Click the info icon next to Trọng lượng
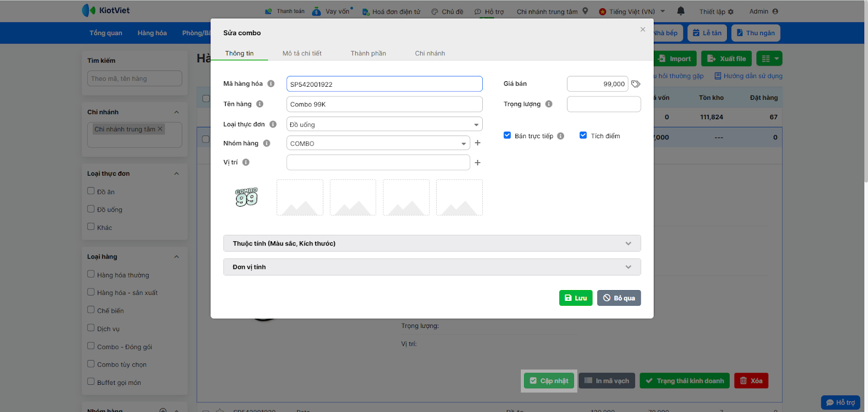Viewport: 868px width, 412px height. (x=549, y=104)
